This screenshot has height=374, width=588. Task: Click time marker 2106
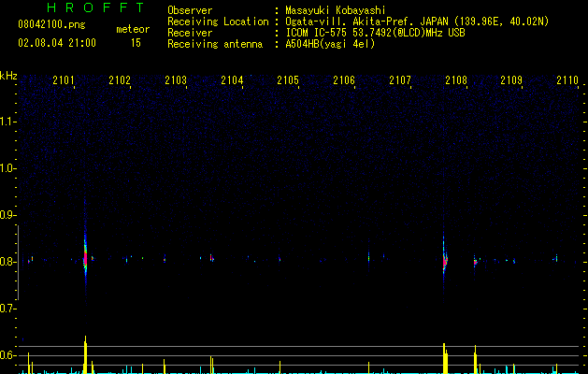344,80
